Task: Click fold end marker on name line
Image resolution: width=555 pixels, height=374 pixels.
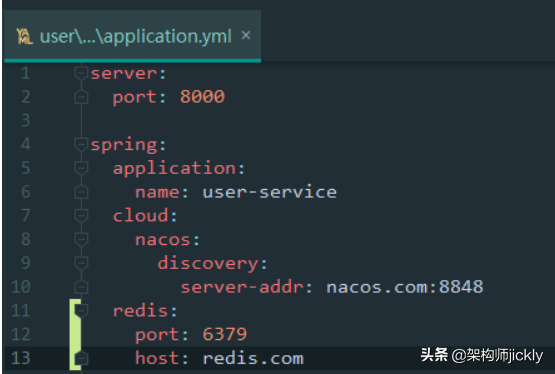Action: coord(81,192)
